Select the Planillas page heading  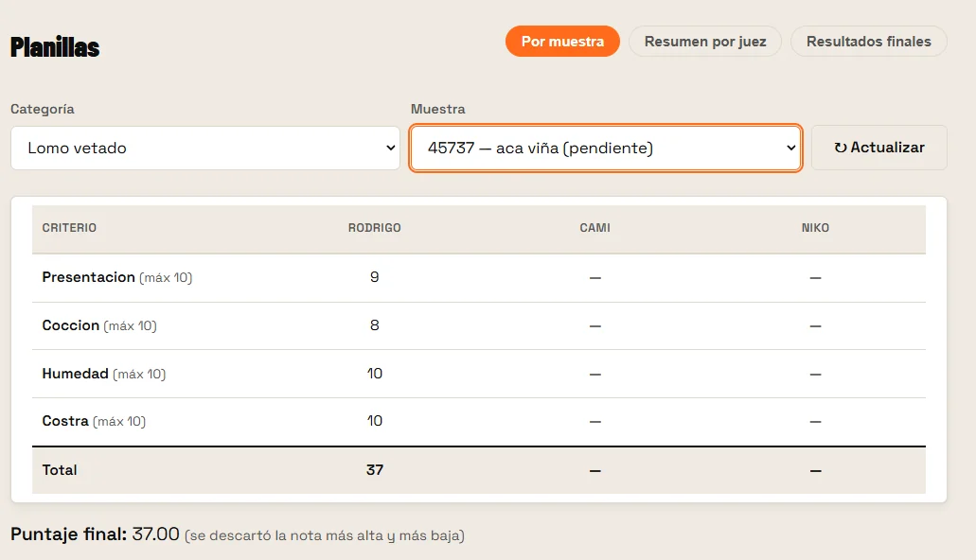tap(55, 47)
